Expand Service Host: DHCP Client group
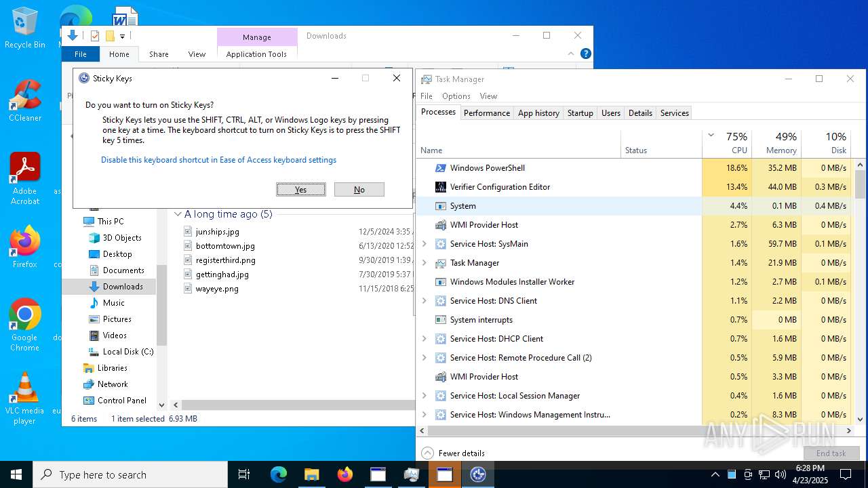Image resolution: width=868 pixels, height=488 pixels. 425,339
